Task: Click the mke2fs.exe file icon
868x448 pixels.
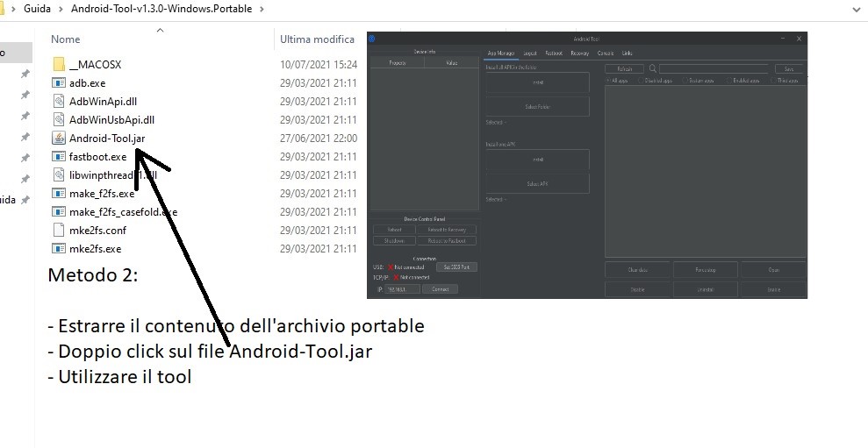Action: click(x=59, y=248)
